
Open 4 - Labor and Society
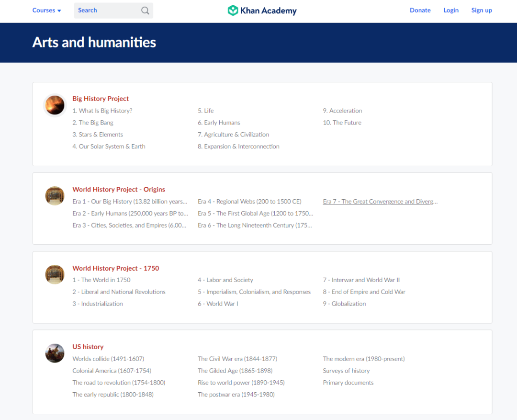pos(225,280)
